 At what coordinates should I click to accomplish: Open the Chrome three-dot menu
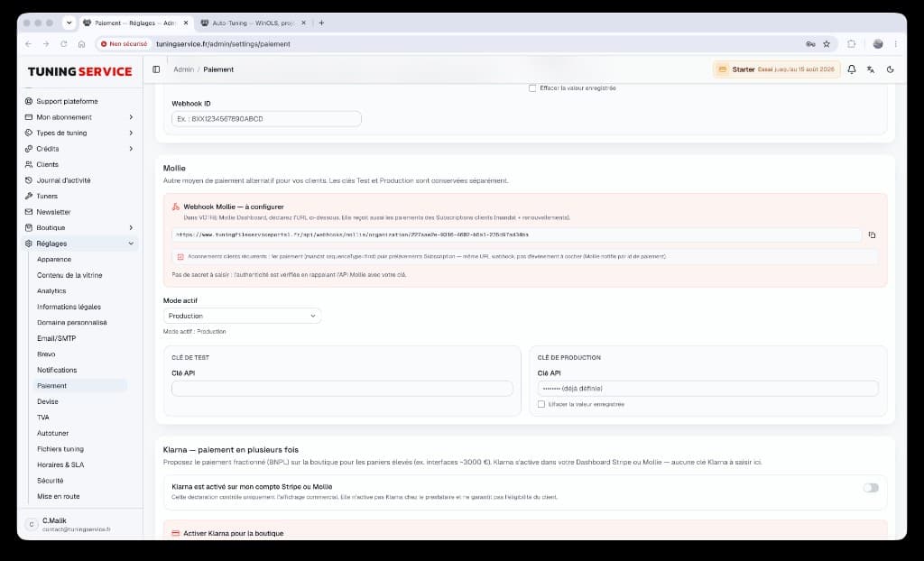[x=896, y=44]
